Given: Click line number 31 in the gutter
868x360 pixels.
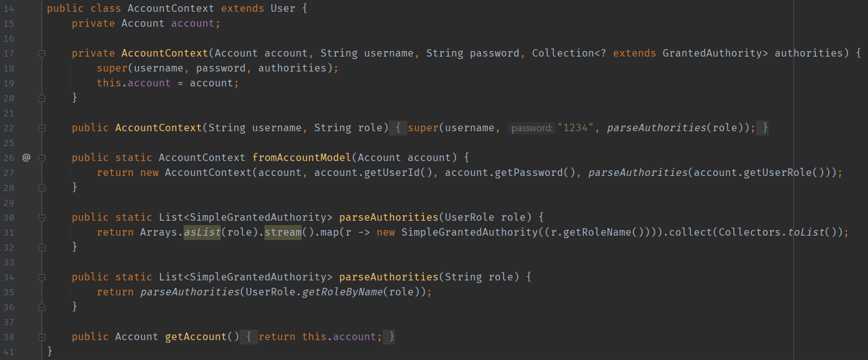Looking at the screenshot, I should click(8, 233).
